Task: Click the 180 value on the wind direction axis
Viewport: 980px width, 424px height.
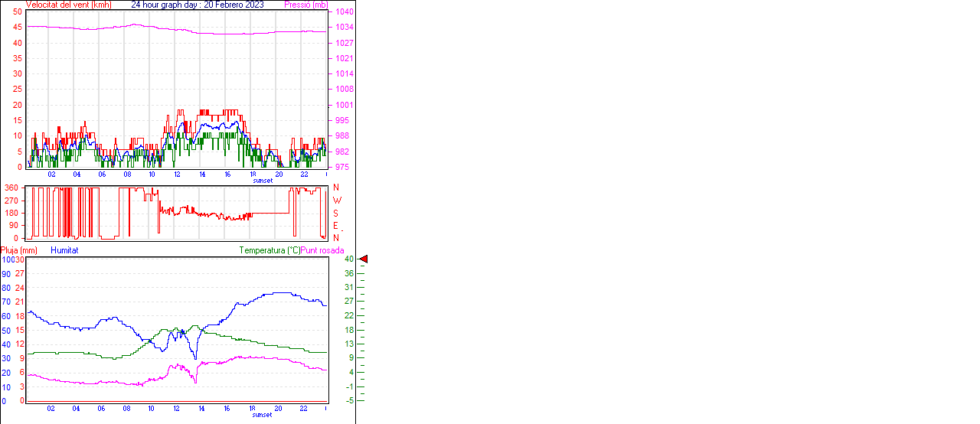Action: coord(11,213)
